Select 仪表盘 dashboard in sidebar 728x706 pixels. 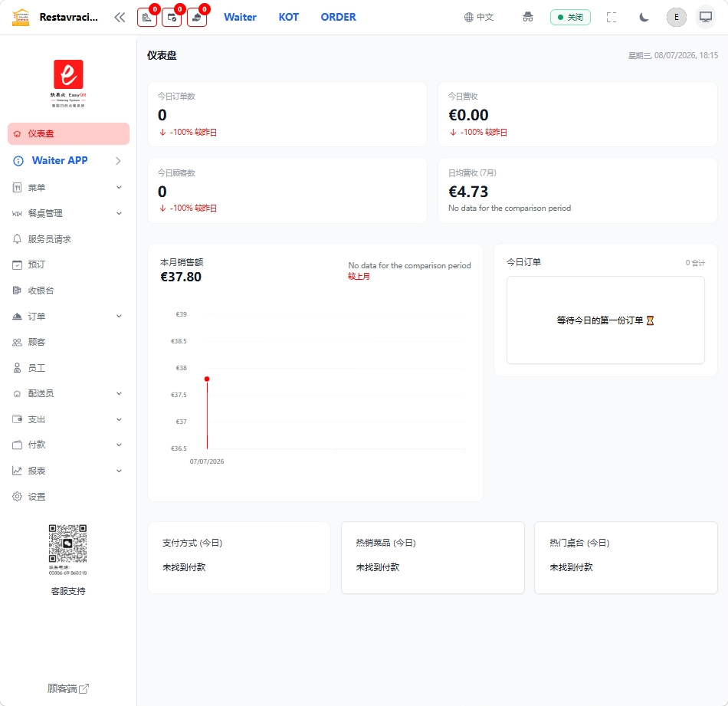(x=68, y=134)
